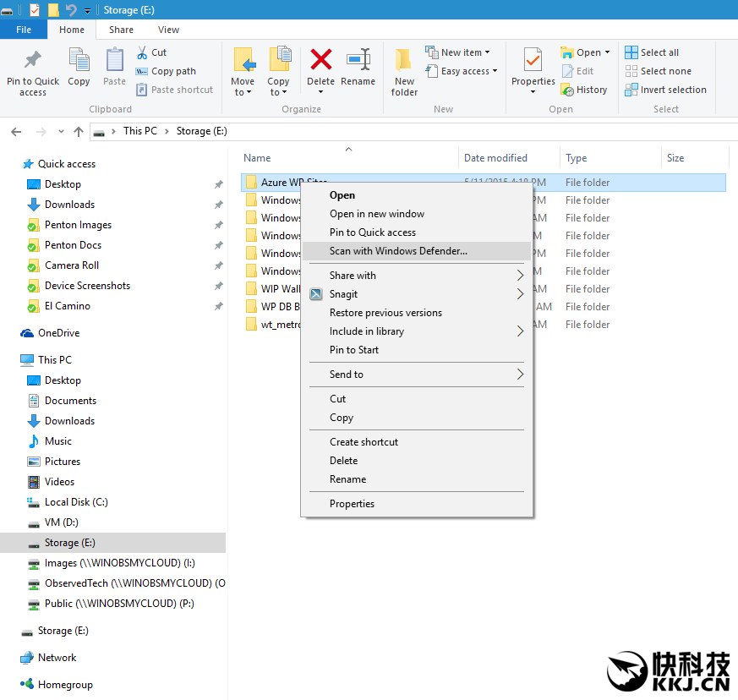This screenshot has height=700, width=738.
Task: Click the History ribbon icon
Action: tap(567, 90)
